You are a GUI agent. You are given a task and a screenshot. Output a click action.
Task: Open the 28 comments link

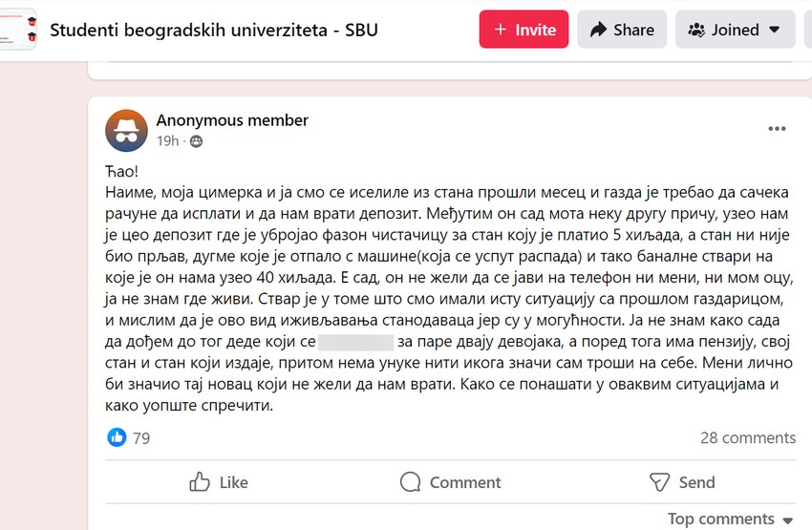[x=747, y=438]
